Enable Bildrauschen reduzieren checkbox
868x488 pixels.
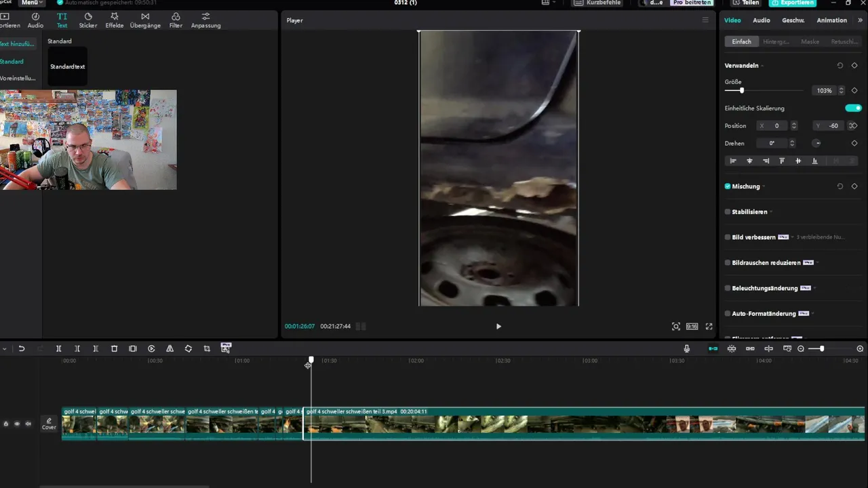click(x=728, y=262)
